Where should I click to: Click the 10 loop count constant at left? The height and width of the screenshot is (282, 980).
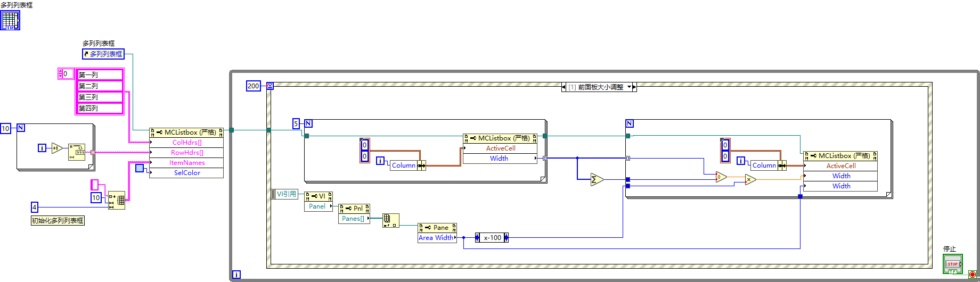[5, 128]
